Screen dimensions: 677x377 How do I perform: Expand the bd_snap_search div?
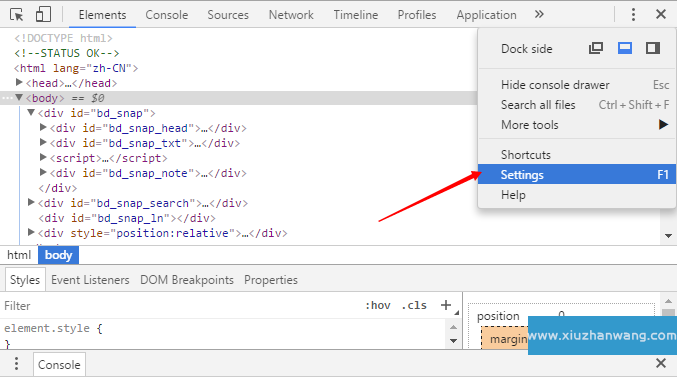point(31,202)
